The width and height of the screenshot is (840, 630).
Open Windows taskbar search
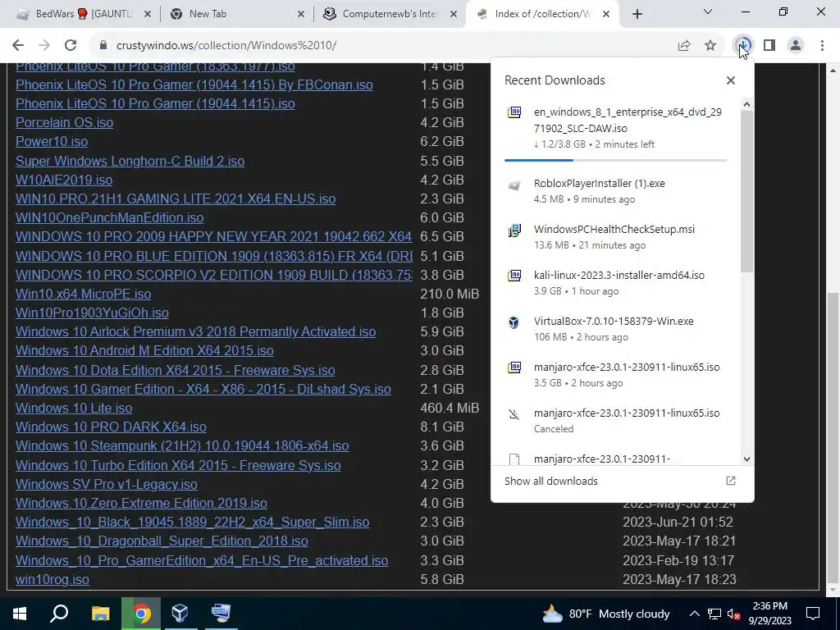(x=59, y=614)
